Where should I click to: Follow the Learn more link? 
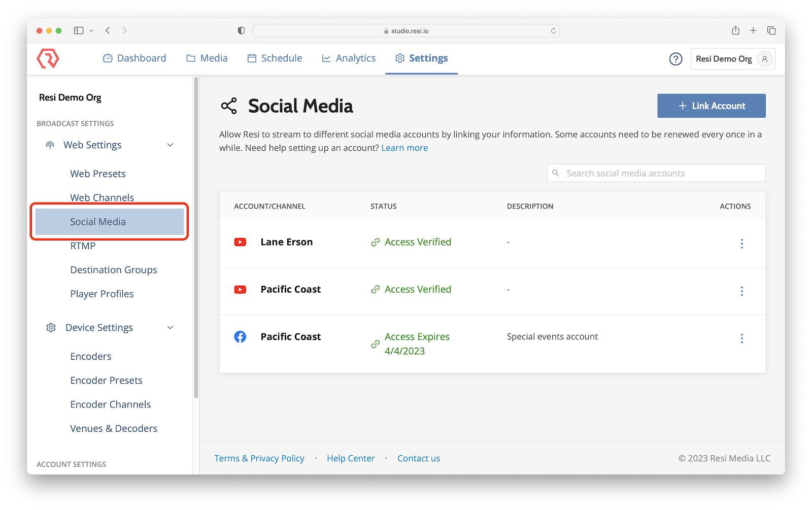pyautogui.click(x=404, y=148)
